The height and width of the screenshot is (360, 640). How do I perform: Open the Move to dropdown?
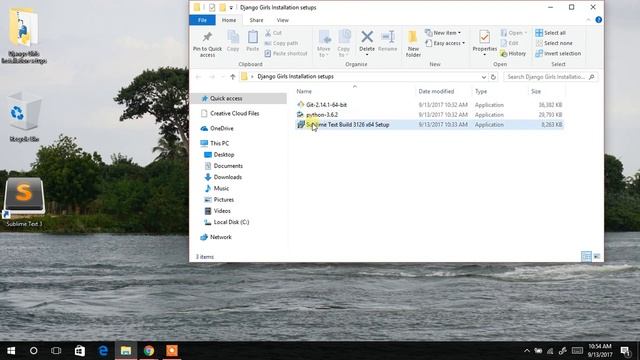pos(324,44)
